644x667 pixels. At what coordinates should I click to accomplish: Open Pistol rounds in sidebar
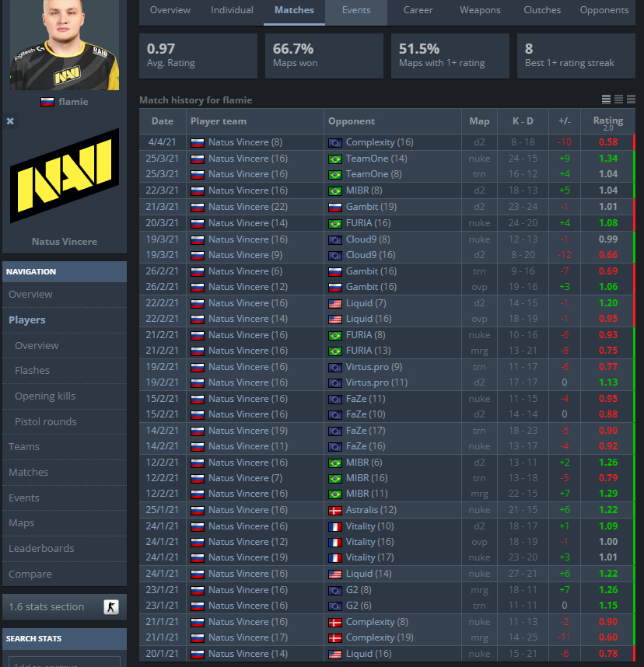click(x=46, y=421)
